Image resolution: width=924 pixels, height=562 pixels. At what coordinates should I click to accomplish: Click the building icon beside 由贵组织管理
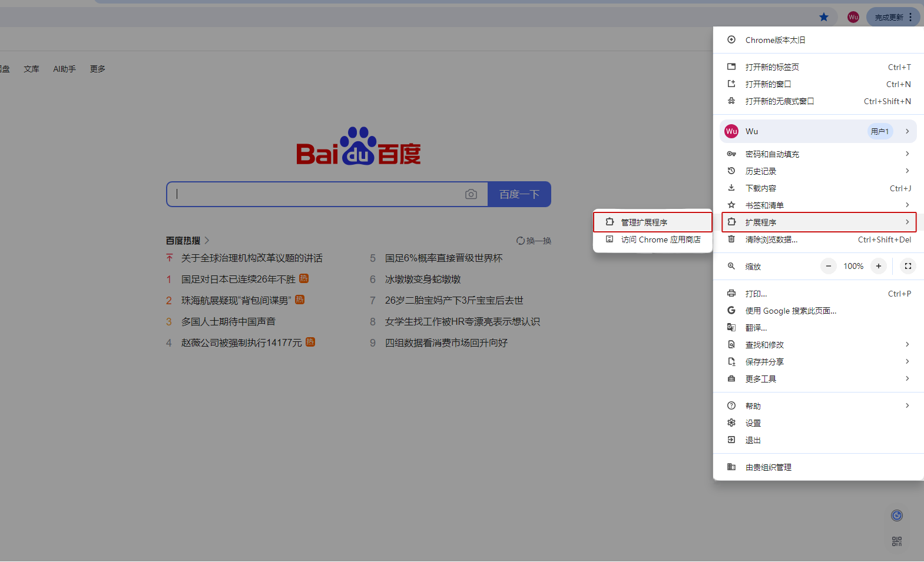click(x=731, y=467)
